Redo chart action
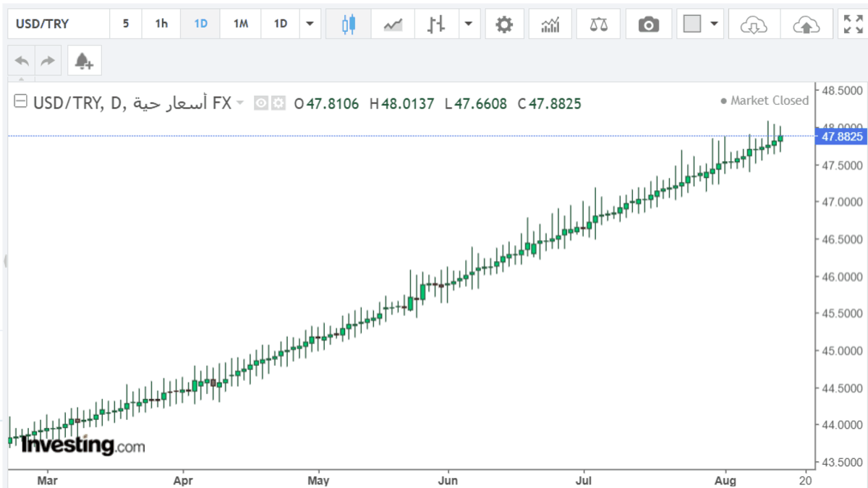868x488 pixels. [x=48, y=61]
